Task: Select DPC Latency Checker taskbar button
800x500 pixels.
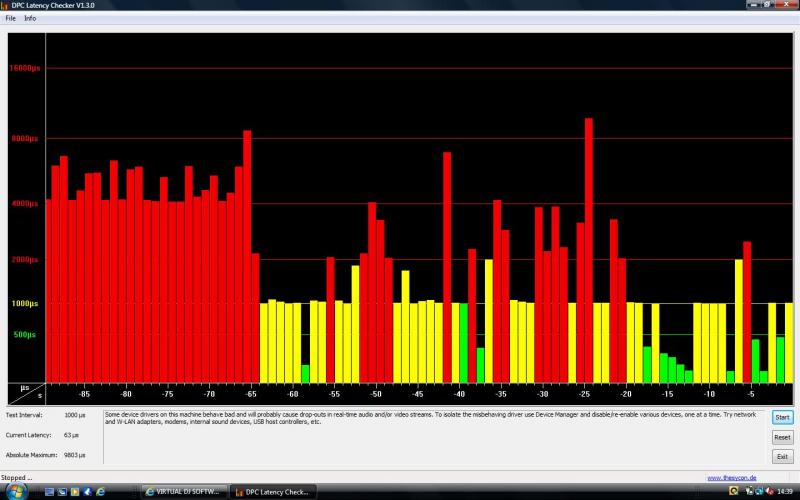Action: [x=273, y=491]
